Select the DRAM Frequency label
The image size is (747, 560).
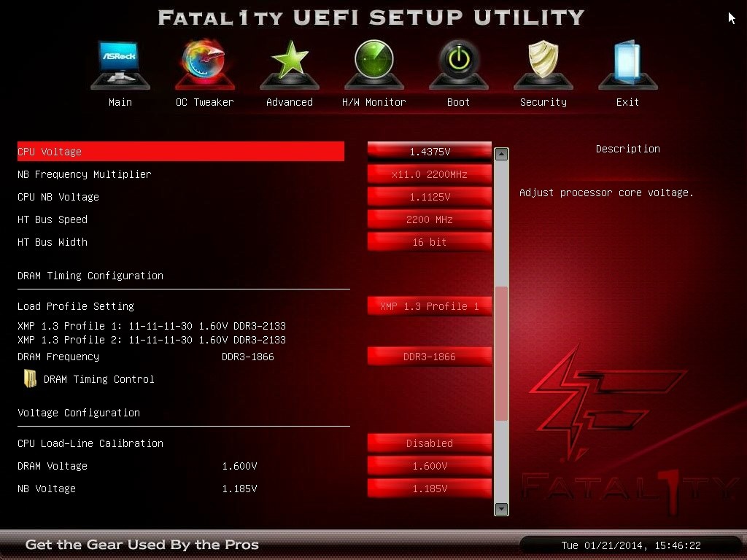point(58,357)
